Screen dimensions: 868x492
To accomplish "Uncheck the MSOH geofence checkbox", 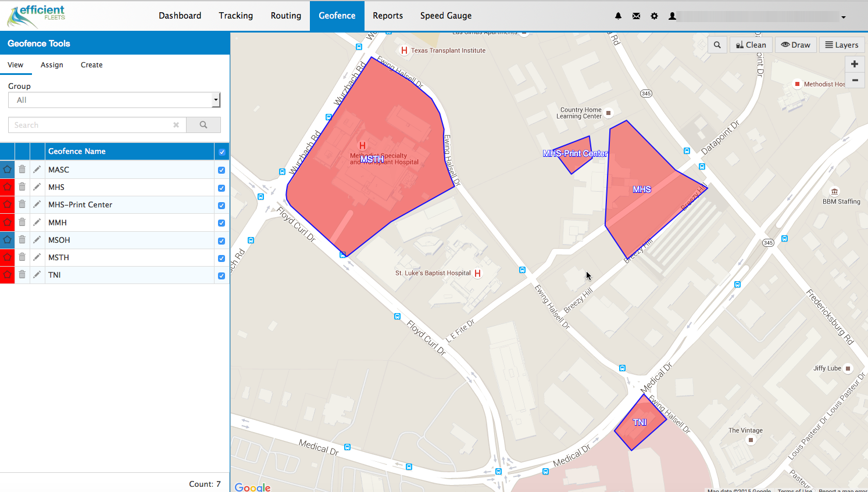I will [222, 241].
